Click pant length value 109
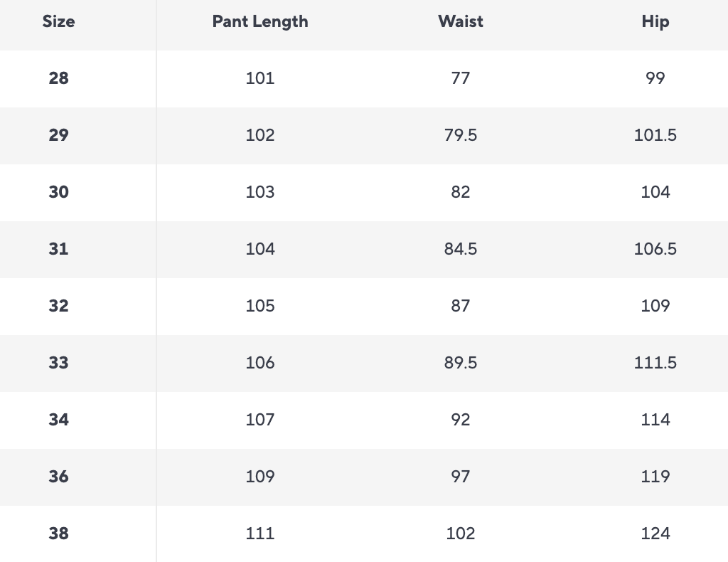Viewport: 728px width, 562px height. [260, 477]
